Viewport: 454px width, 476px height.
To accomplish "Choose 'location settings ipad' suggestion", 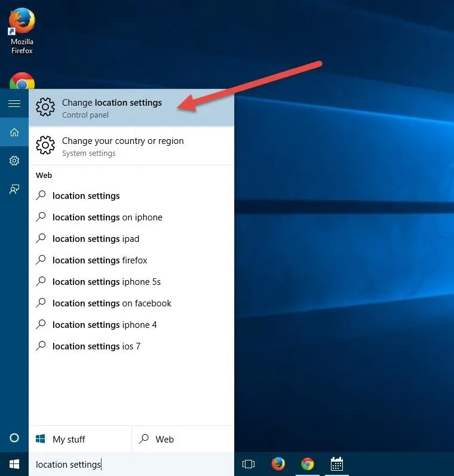I will pos(131,239).
